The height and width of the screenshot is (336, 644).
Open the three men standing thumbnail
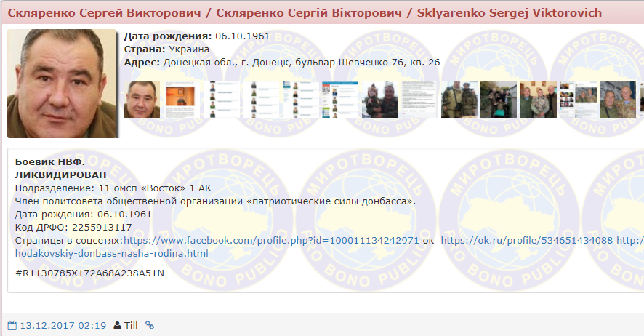(x=539, y=100)
